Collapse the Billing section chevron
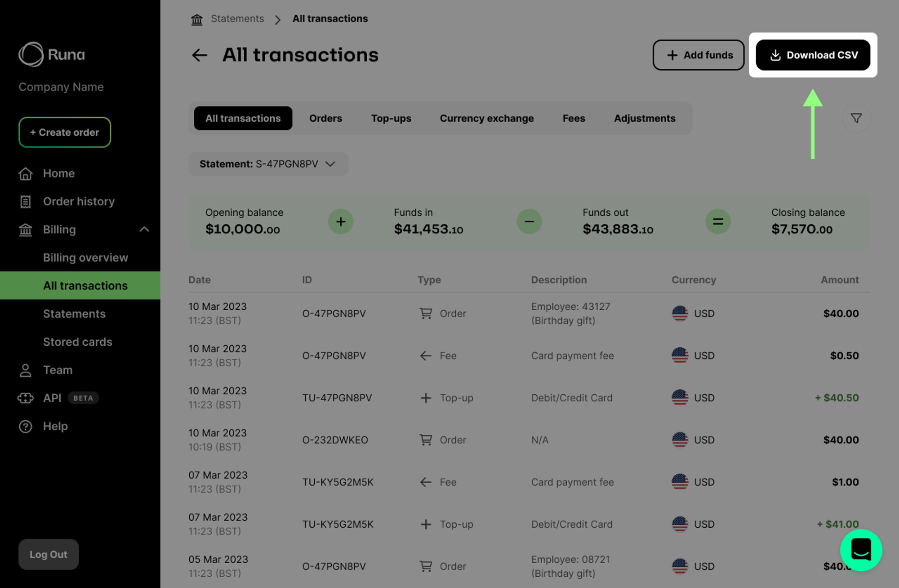This screenshot has height=588, width=899. (x=144, y=229)
